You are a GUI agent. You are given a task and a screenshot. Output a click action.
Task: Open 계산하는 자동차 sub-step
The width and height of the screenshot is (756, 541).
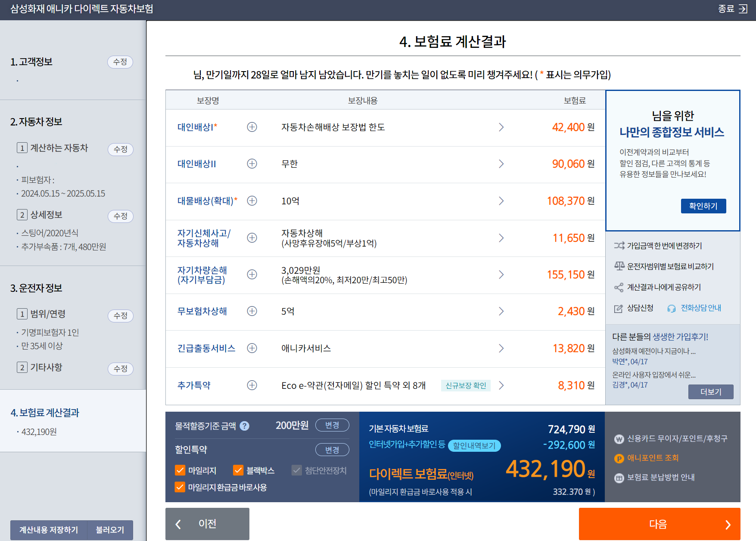tap(53, 148)
